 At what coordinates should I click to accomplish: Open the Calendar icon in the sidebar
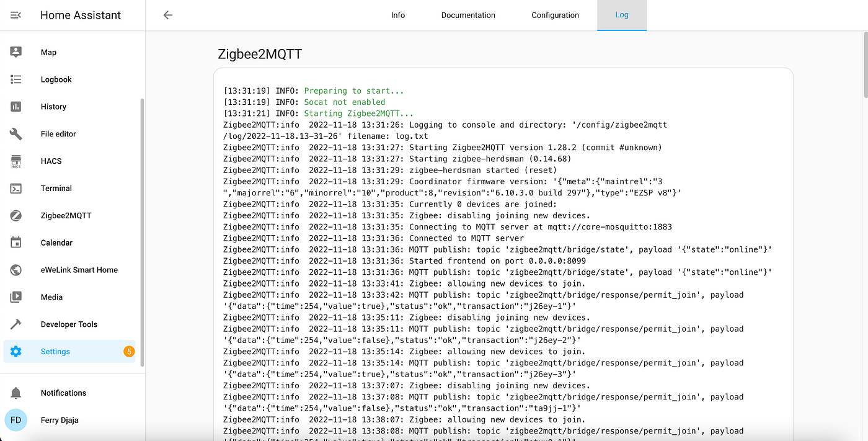coord(16,243)
